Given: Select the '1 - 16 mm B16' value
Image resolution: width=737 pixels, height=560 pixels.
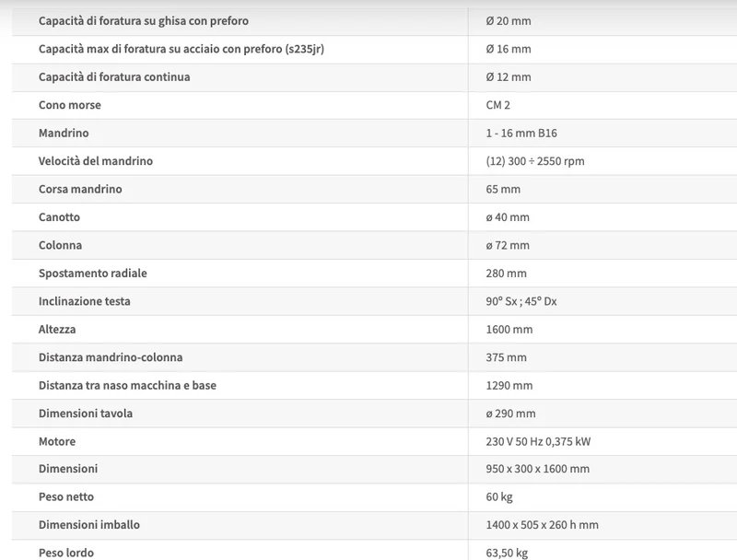Looking at the screenshot, I should click(x=521, y=133).
